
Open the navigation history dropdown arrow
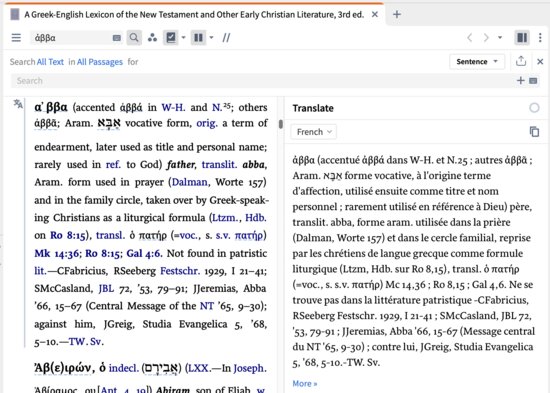(500, 38)
